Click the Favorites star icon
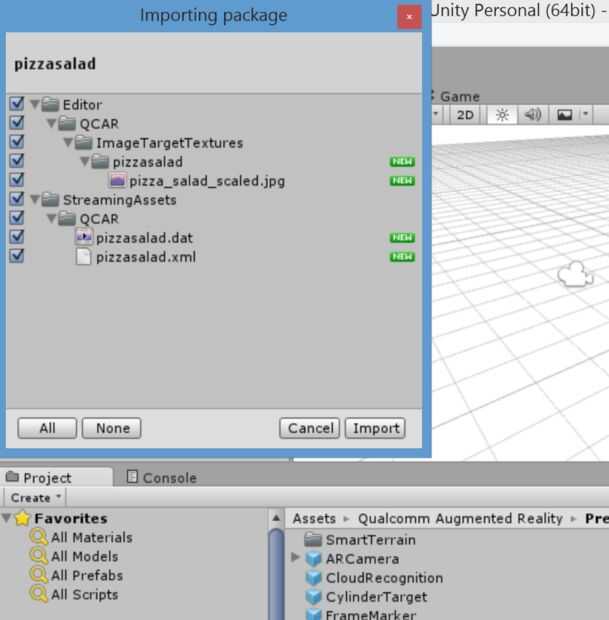Screen dimensions: 609x620 (x=23, y=518)
